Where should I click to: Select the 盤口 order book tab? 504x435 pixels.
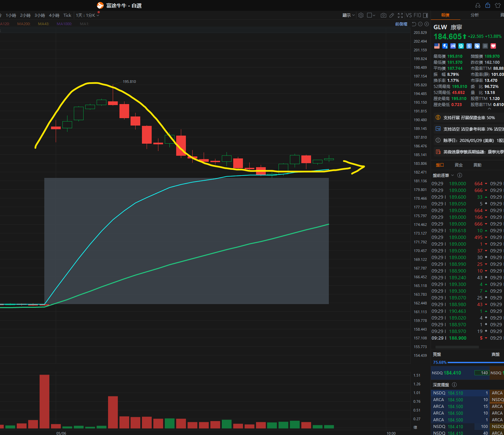(440, 165)
